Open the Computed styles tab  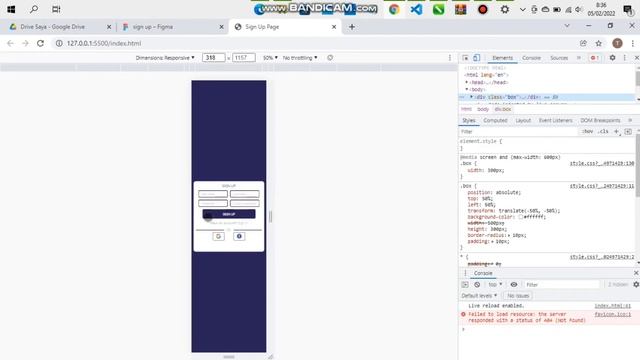pos(495,120)
